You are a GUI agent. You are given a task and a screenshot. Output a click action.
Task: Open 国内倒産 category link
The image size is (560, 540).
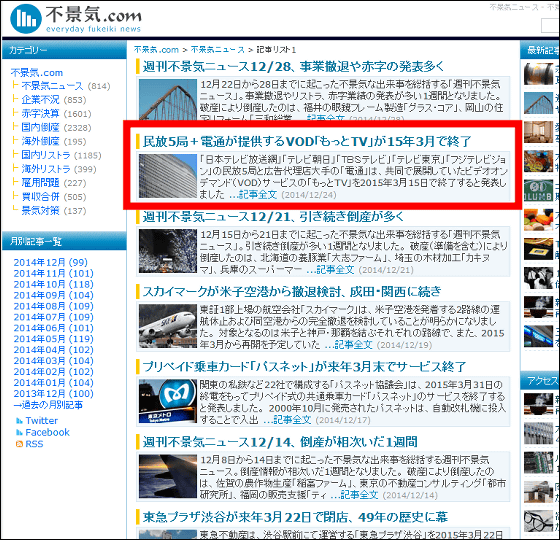pos(40,127)
